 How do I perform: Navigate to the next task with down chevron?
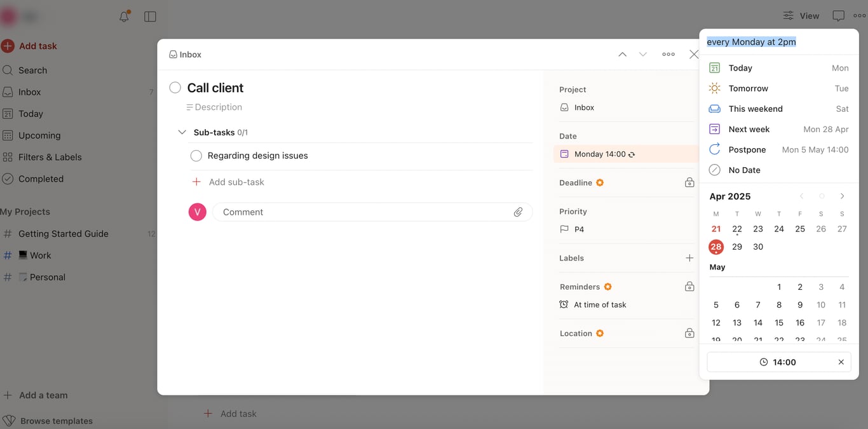[642, 54]
